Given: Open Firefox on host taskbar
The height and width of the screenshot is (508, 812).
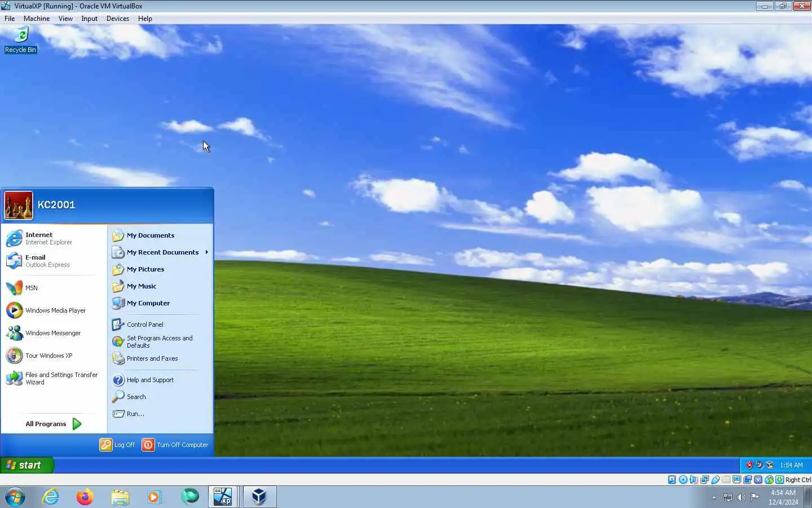Looking at the screenshot, I should [x=85, y=497].
